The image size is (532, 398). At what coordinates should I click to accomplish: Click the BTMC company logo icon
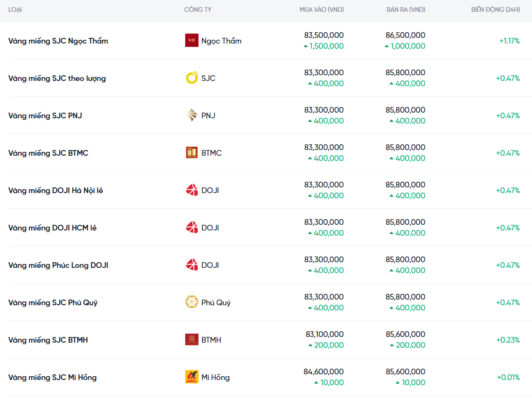click(x=192, y=152)
